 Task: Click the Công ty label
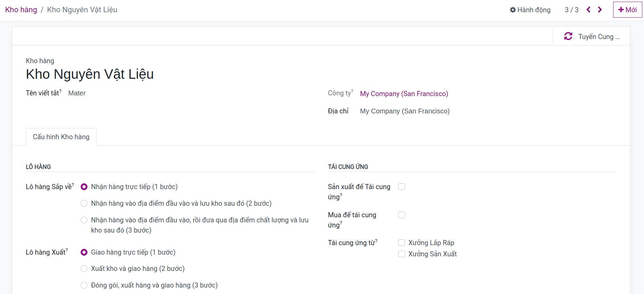click(x=340, y=93)
